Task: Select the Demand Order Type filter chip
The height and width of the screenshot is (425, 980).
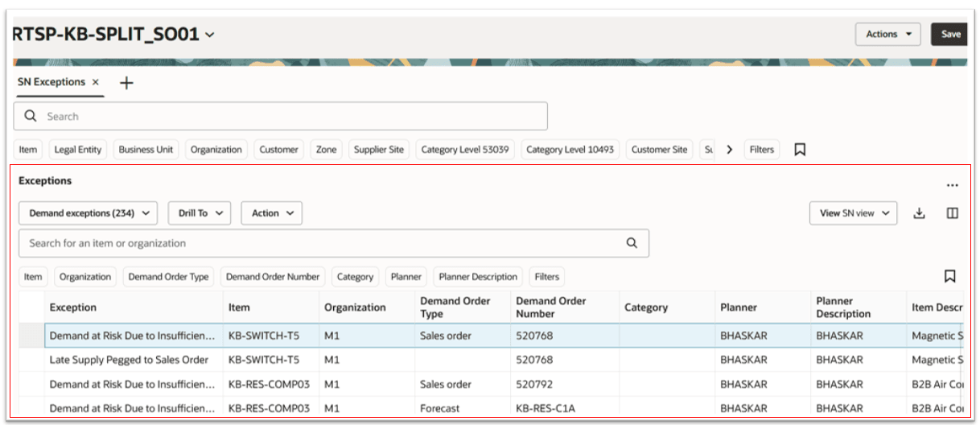Action: tap(168, 277)
